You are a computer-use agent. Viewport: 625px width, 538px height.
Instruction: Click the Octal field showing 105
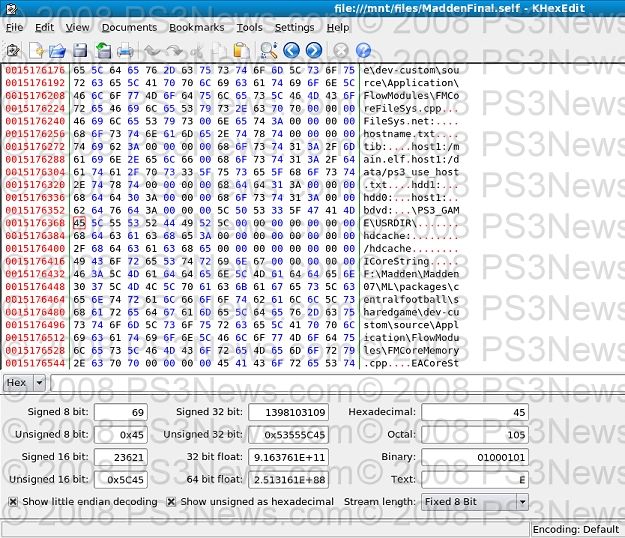point(475,435)
